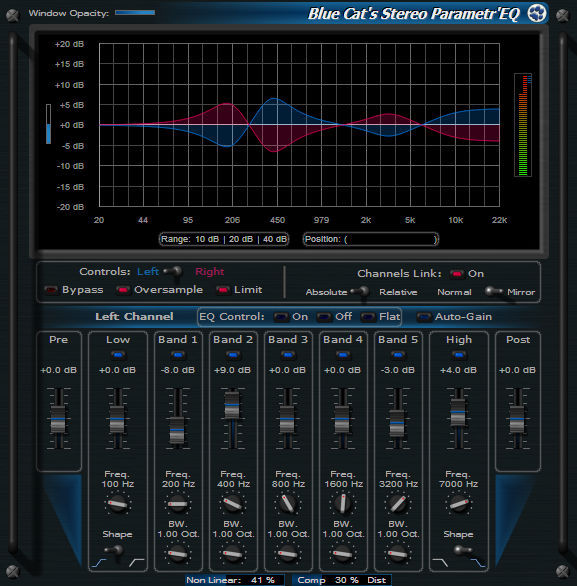
Task: Select Left channel controls label
Action: point(148,272)
